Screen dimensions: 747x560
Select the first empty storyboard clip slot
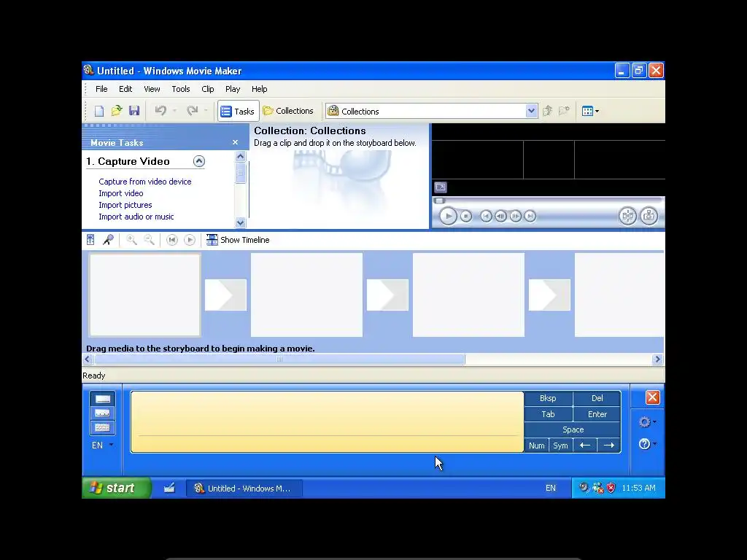(145, 295)
